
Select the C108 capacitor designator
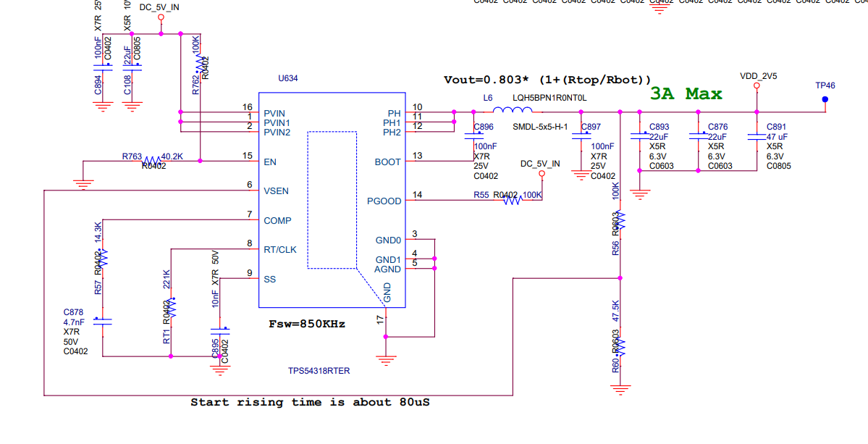coord(127,85)
